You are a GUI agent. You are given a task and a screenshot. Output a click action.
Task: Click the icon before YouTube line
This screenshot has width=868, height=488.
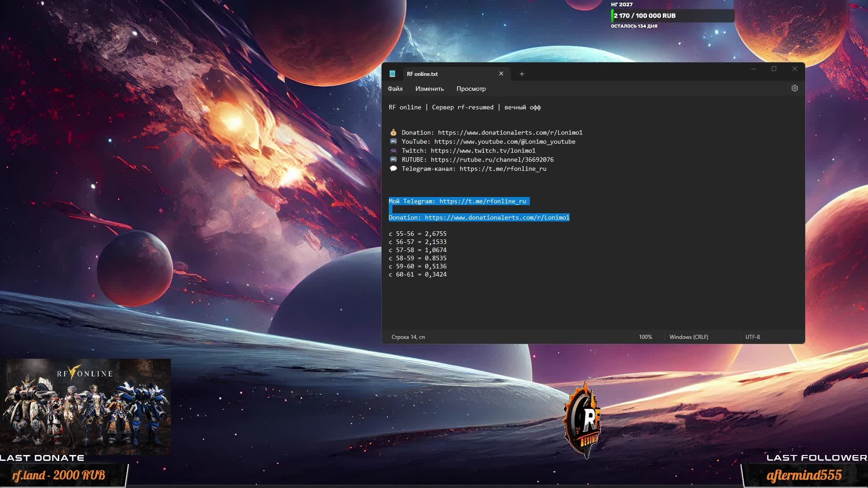393,141
